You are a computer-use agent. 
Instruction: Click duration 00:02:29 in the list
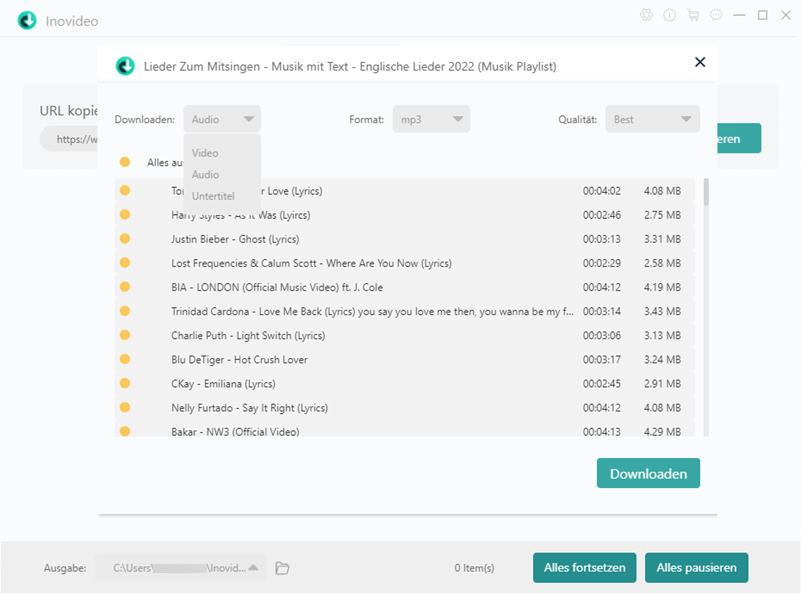coord(602,263)
